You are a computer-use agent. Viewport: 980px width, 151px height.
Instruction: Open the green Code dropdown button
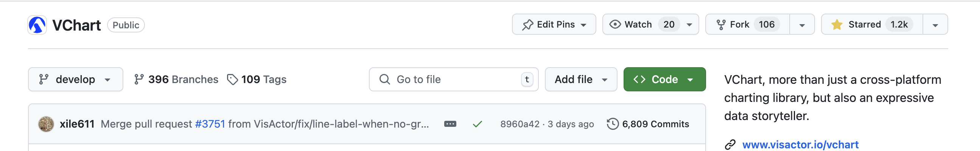tap(664, 79)
